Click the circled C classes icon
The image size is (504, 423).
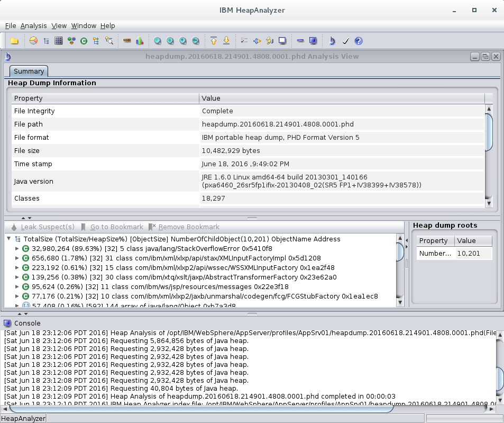click(x=83, y=41)
